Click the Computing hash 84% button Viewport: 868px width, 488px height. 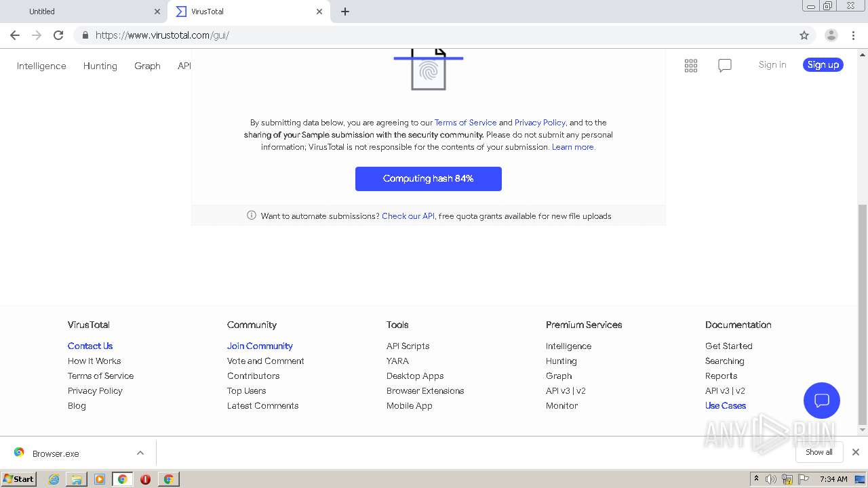[x=429, y=179]
